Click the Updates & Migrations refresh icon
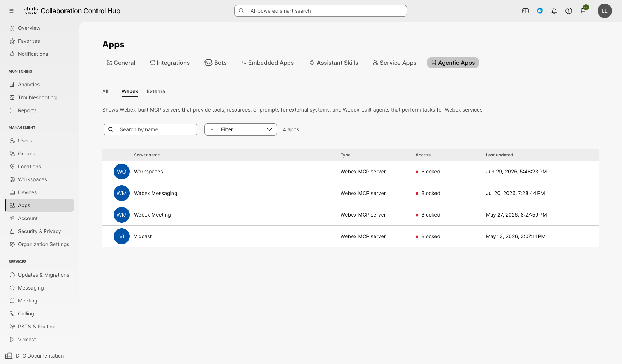This screenshot has width=622, height=364. (12, 275)
